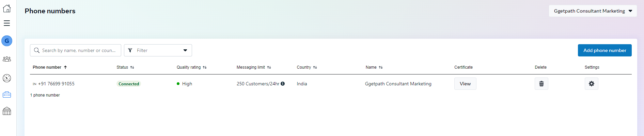Delete the phone number with trash icon

(x=541, y=84)
